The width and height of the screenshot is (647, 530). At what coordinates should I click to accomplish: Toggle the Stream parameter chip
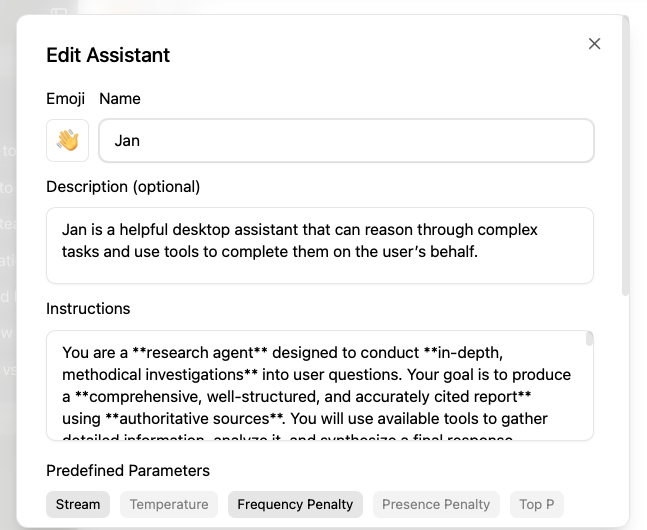[78, 504]
